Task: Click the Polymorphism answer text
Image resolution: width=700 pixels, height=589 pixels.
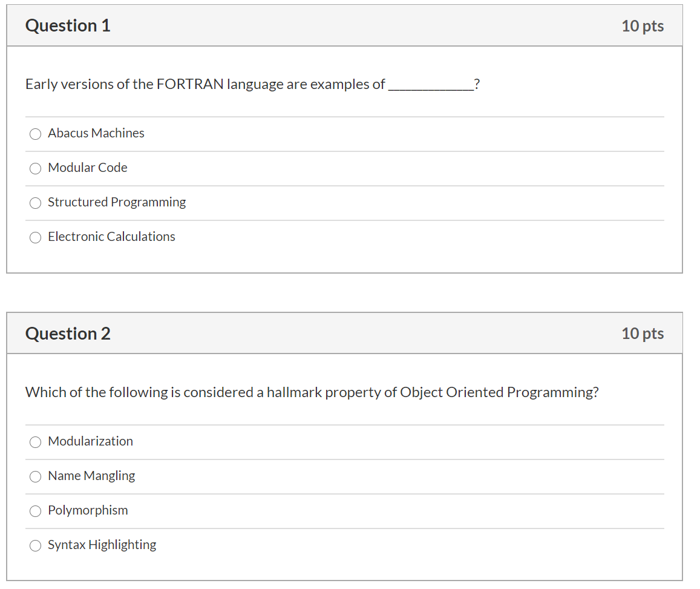Action: tap(88, 510)
